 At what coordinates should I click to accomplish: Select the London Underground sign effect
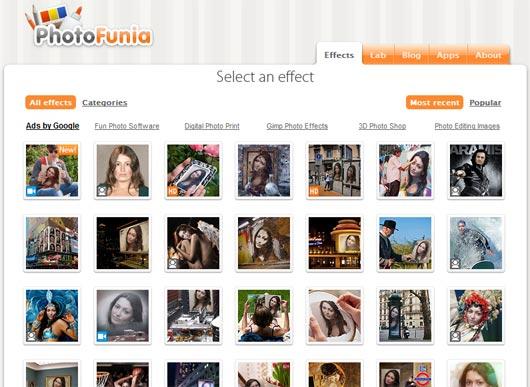pyautogui.click(x=405, y=374)
